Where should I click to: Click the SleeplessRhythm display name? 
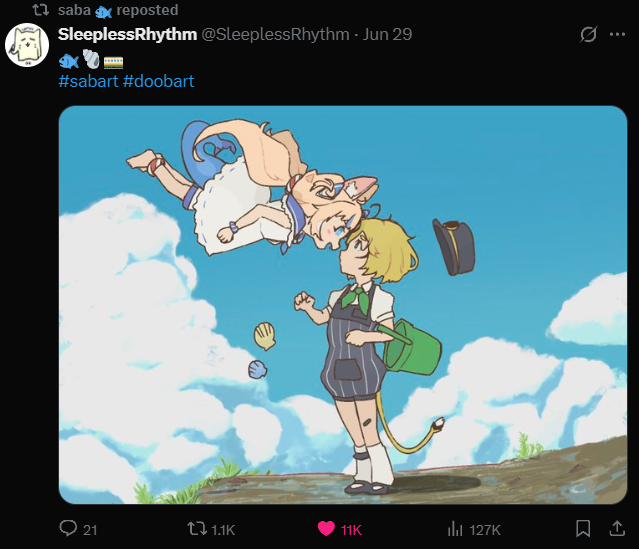(127, 35)
